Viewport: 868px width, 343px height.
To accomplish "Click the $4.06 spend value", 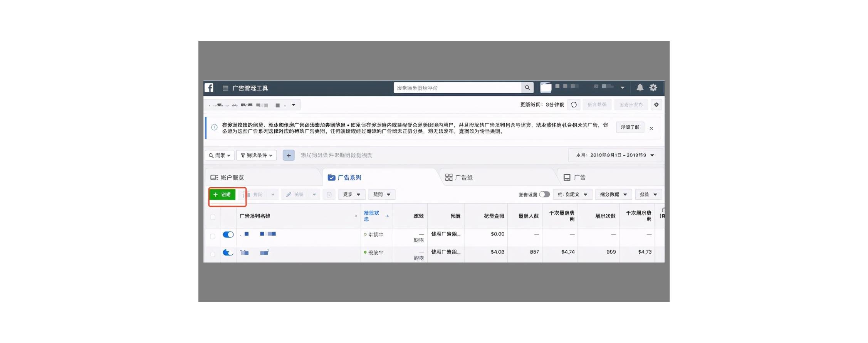I will point(498,252).
